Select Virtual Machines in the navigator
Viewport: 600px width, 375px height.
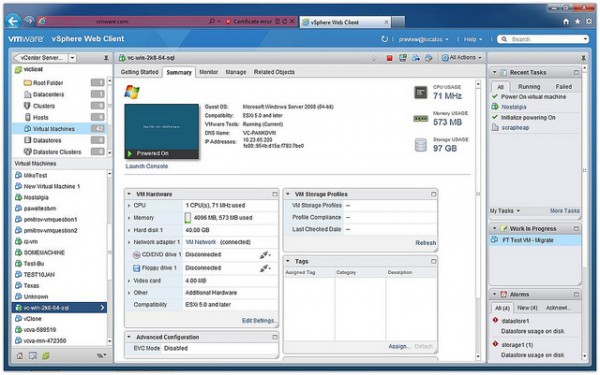(x=59, y=129)
